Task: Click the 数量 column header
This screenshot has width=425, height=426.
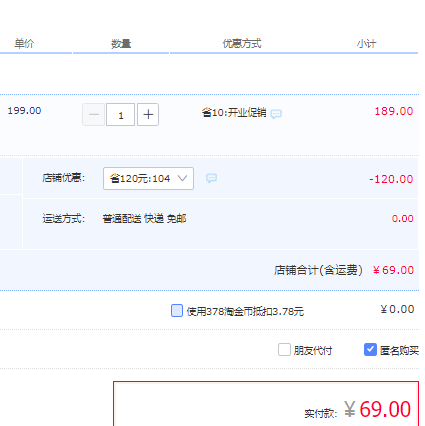Action: pyautogui.click(x=121, y=44)
